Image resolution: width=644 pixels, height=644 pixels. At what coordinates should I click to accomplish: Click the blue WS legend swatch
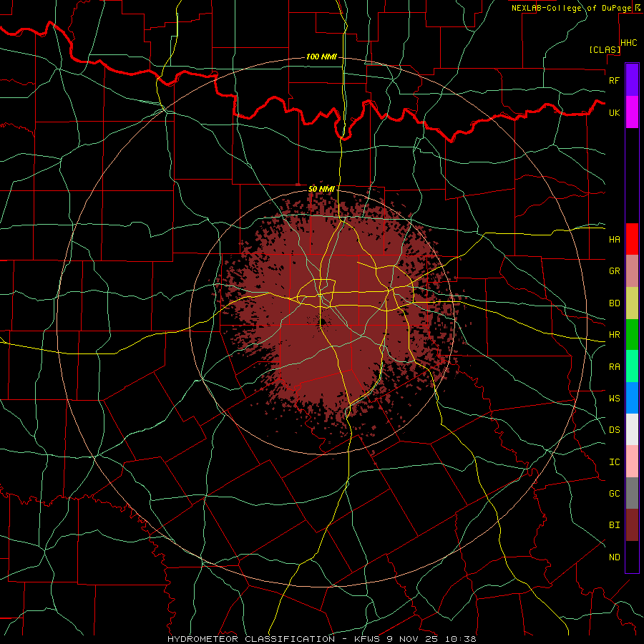point(632,398)
